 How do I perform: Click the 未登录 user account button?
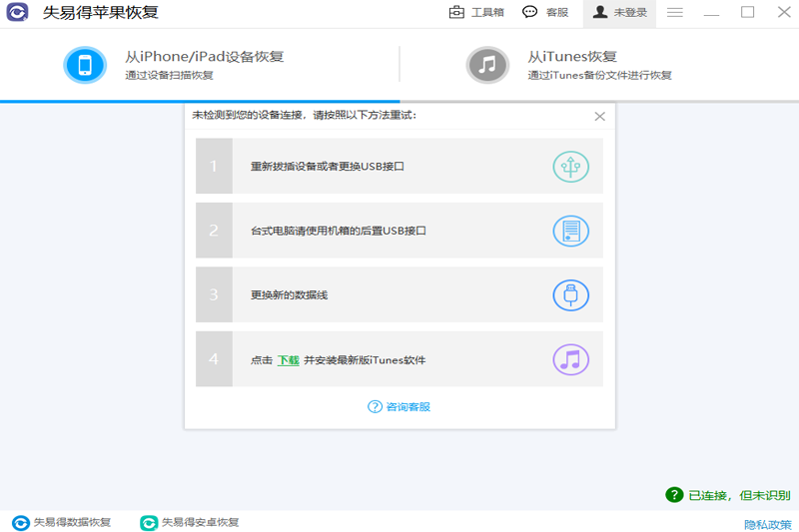pyautogui.click(x=619, y=13)
